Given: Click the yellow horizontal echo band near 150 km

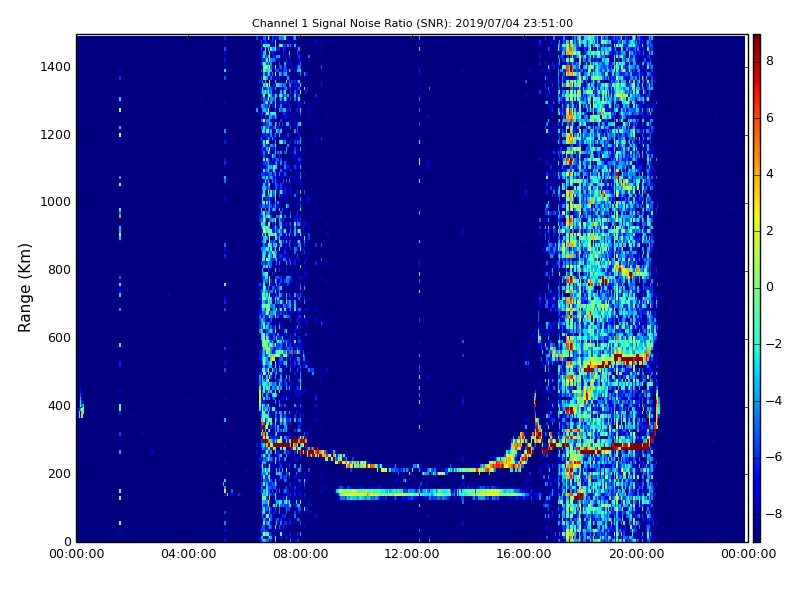Looking at the screenshot, I should [x=433, y=493].
